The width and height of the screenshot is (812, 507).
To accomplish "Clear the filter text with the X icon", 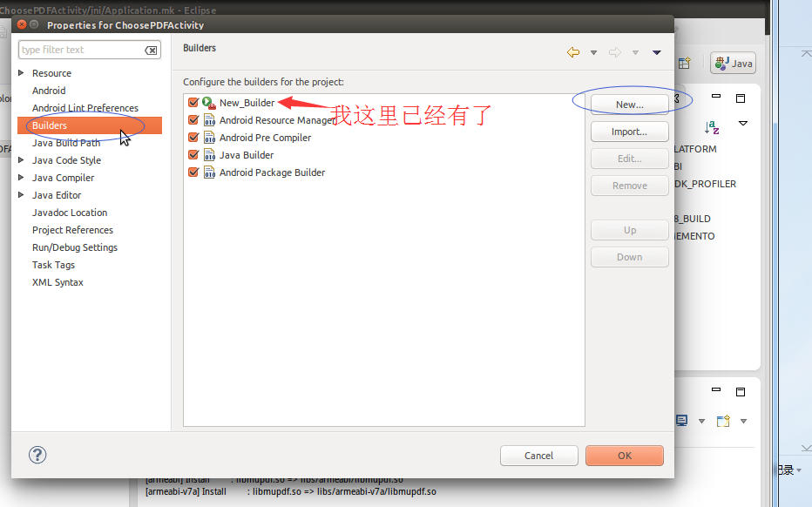I will 151,51.
